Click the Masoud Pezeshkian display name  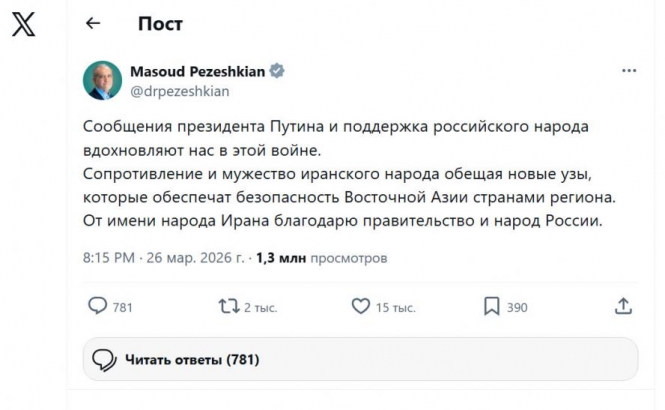193,71
